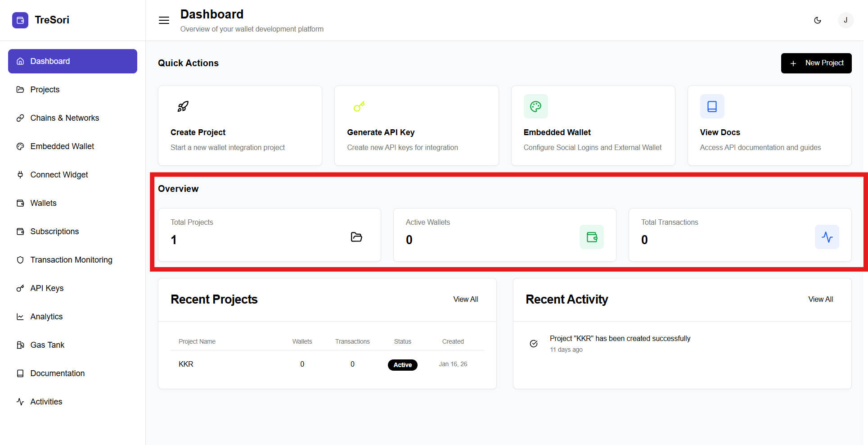The width and height of the screenshot is (868, 445).
Task: Open Chains & Networks in the sidebar
Action: coord(64,118)
